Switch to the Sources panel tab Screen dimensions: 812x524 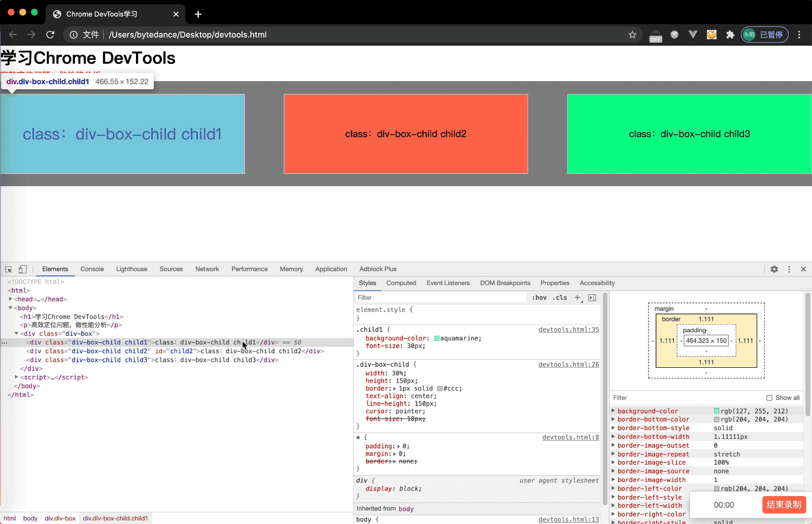pyautogui.click(x=171, y=269)
